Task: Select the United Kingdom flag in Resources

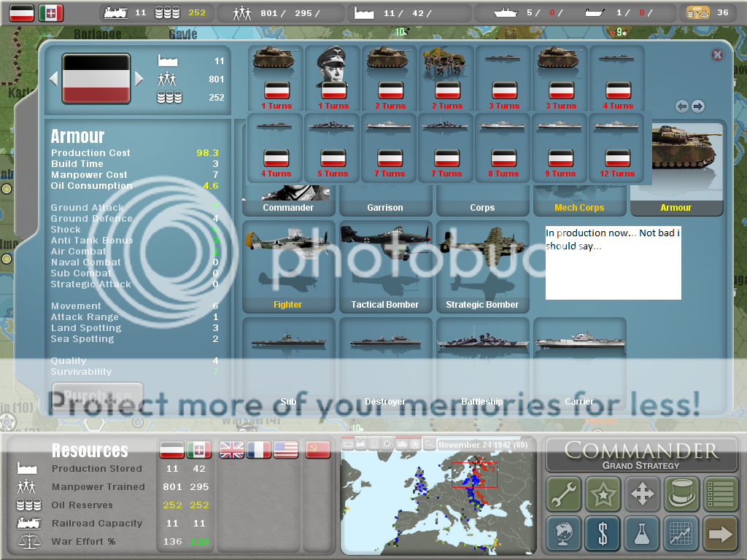Action: point(232,451)
